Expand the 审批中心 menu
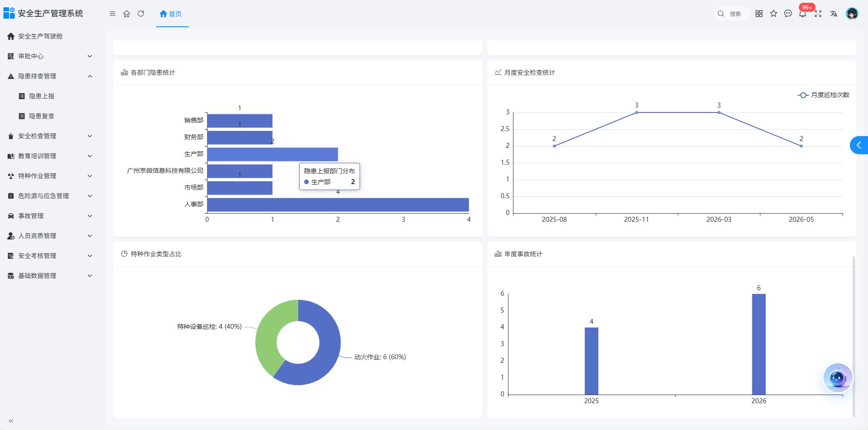868x430 pixels. tap(50, 56)
